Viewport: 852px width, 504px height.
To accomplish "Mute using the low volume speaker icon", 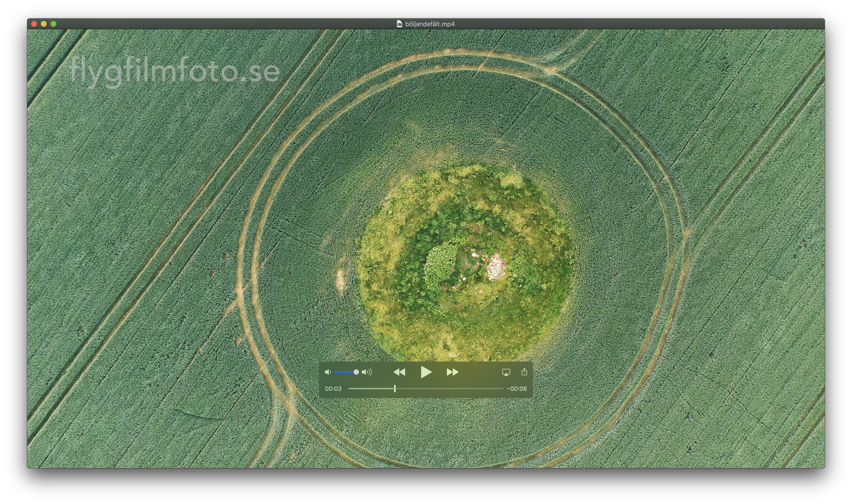I will (x=328, y=372).
